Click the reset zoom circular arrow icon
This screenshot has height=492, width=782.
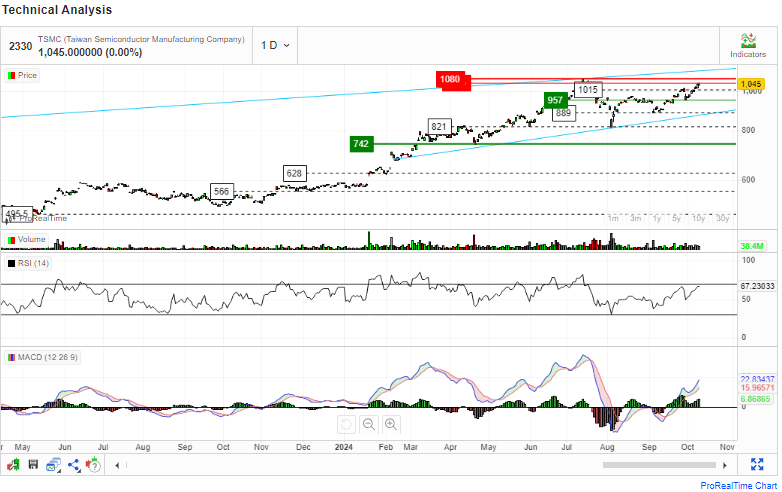pyautogui.click(x=346, y=424)
